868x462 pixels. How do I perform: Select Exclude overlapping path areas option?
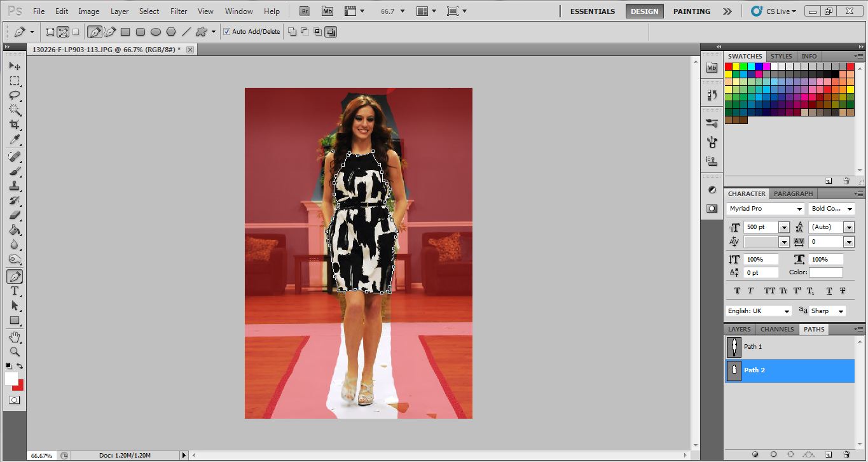(330, 31)
